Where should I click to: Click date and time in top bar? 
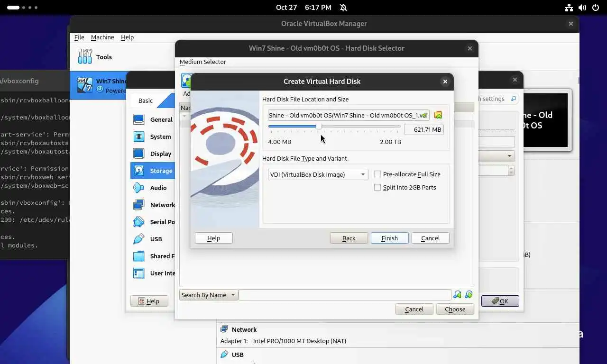pyautogui.click(x=303, y=8)
